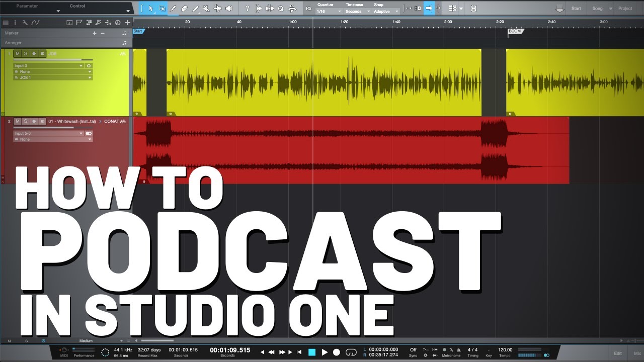Image resolution: width=644 pixels, height=362 pixels.
Task: Open the question mark help tool
Action: (247, 9)
